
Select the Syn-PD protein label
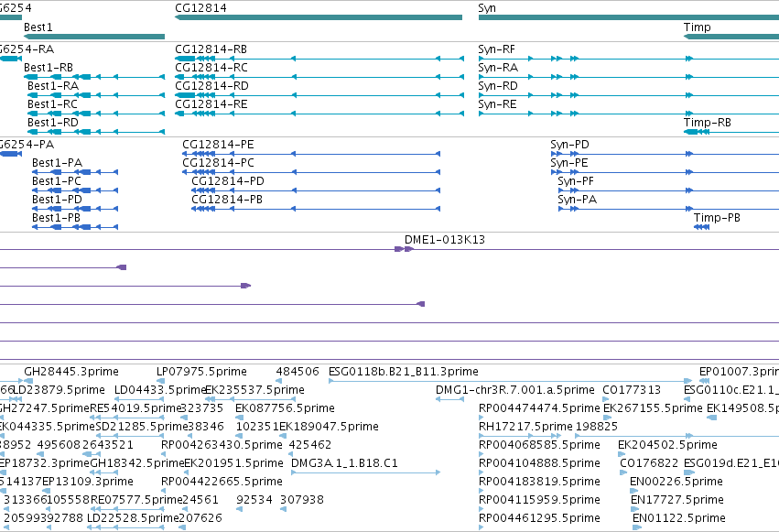(570, 145)
